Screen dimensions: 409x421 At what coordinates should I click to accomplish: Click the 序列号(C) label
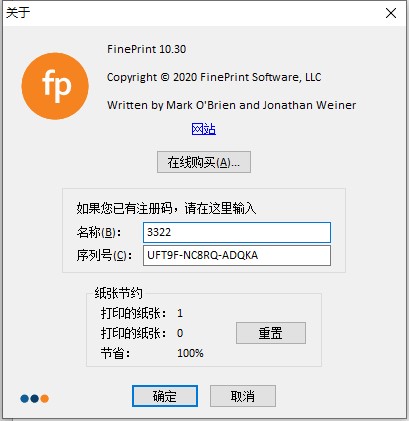104,256
